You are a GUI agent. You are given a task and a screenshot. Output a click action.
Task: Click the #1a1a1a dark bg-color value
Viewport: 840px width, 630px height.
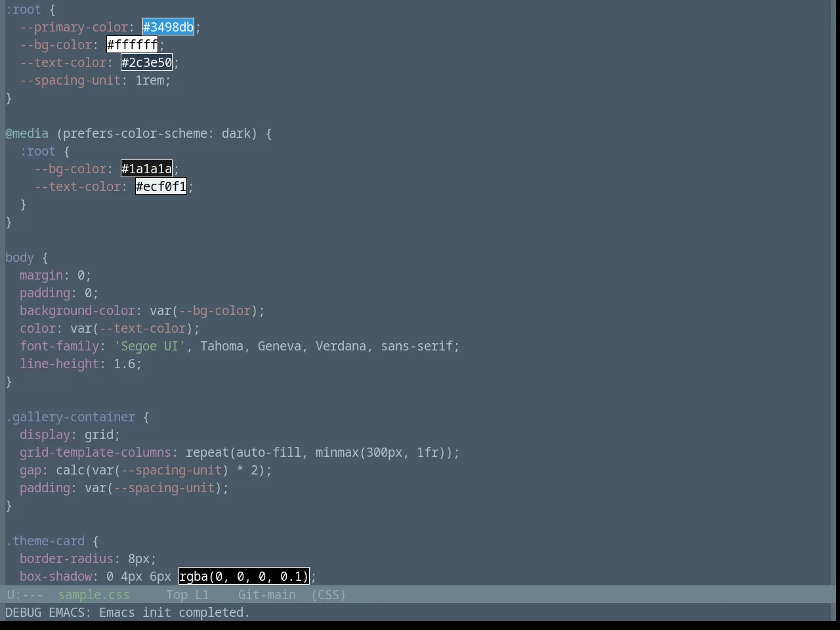(x=146, y=169)
